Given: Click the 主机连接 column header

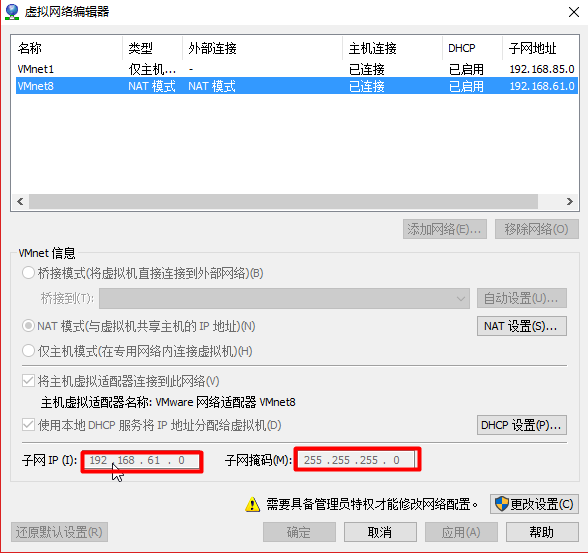Looking at the screenshot, I should [x=392, y=48].
